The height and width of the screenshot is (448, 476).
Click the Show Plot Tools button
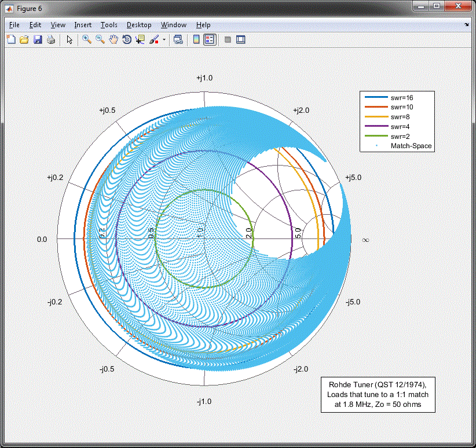241,40
